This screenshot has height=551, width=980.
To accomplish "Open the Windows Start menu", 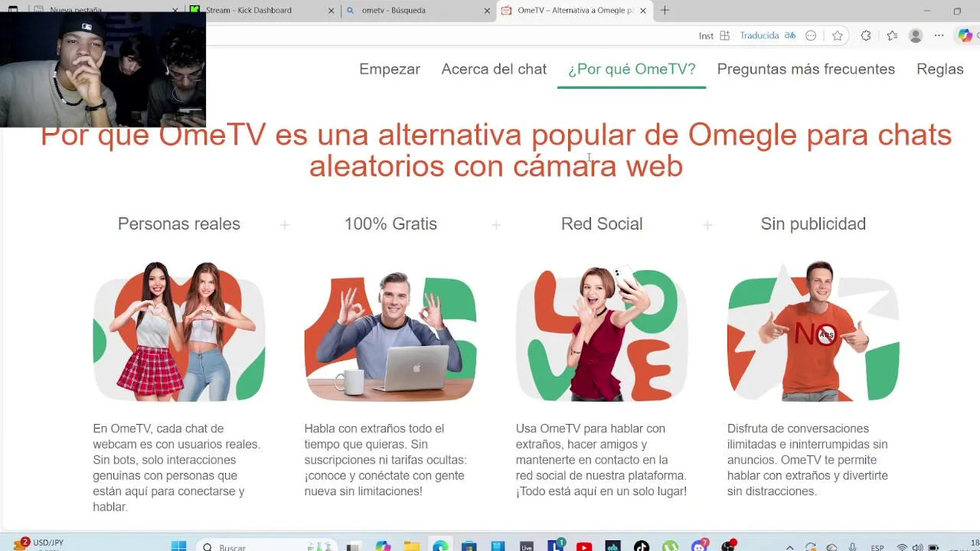I will [178, 546].
